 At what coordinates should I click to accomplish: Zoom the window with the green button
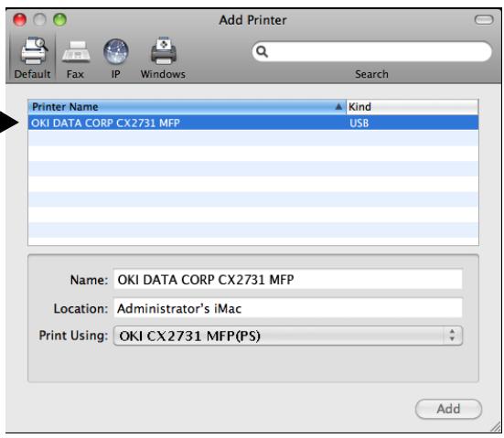tap(59, 19)
